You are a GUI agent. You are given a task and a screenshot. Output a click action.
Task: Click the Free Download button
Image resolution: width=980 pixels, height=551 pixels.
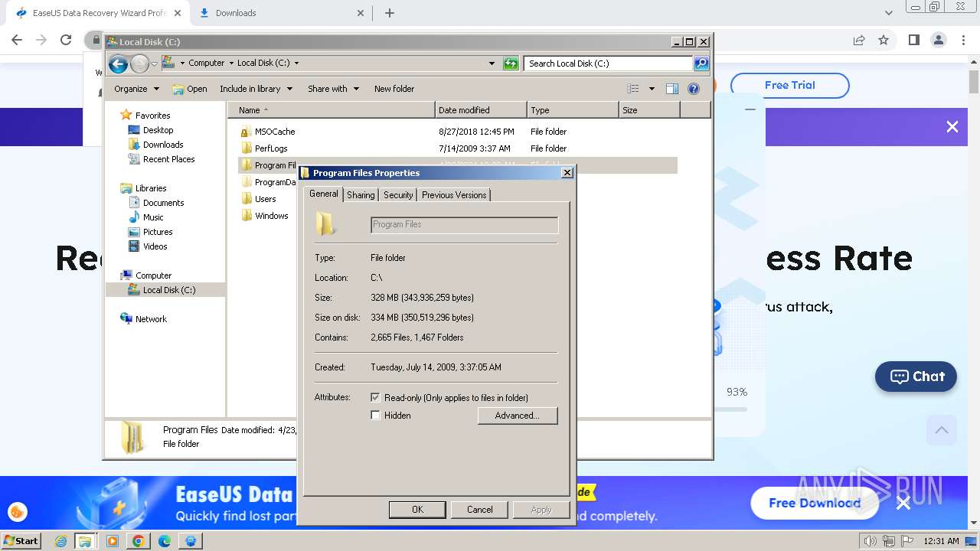tap(815, 503)
